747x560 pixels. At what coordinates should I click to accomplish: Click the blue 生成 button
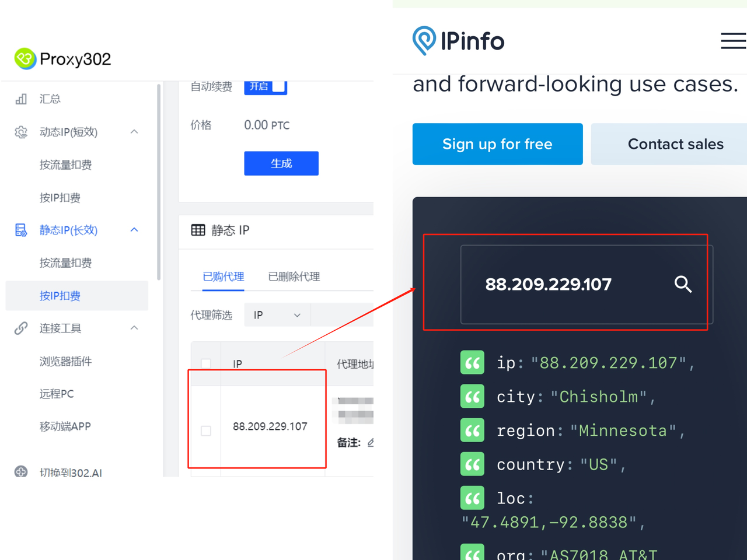point(281,163)
